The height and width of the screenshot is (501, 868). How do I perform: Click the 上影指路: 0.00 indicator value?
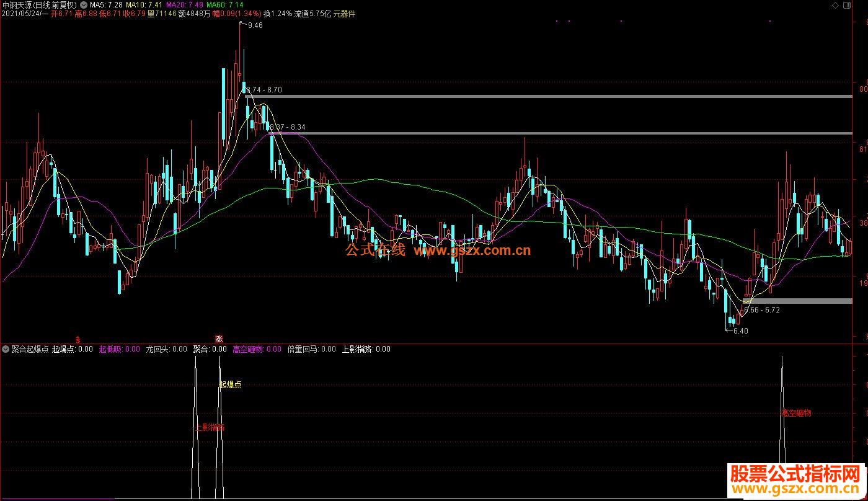[x=366, y=349]
